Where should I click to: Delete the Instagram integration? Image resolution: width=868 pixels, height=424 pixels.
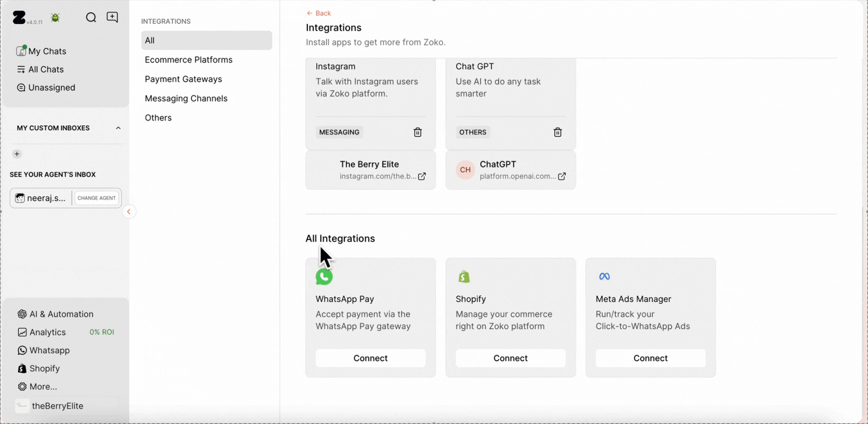tap(418, 133)
